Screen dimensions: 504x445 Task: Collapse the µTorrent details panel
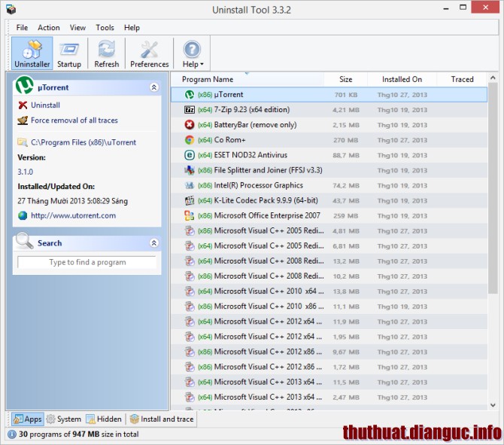[154, 87]
